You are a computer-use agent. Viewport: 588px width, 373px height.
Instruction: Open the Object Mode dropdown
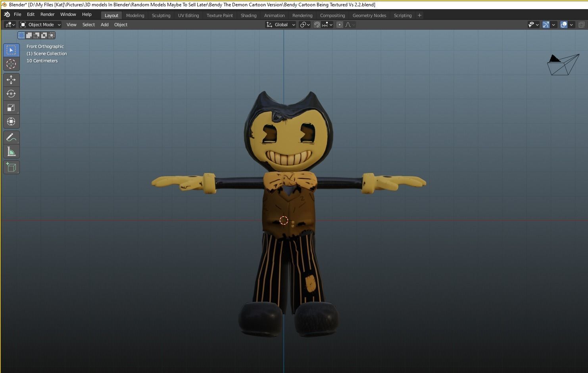click(40, 25)
